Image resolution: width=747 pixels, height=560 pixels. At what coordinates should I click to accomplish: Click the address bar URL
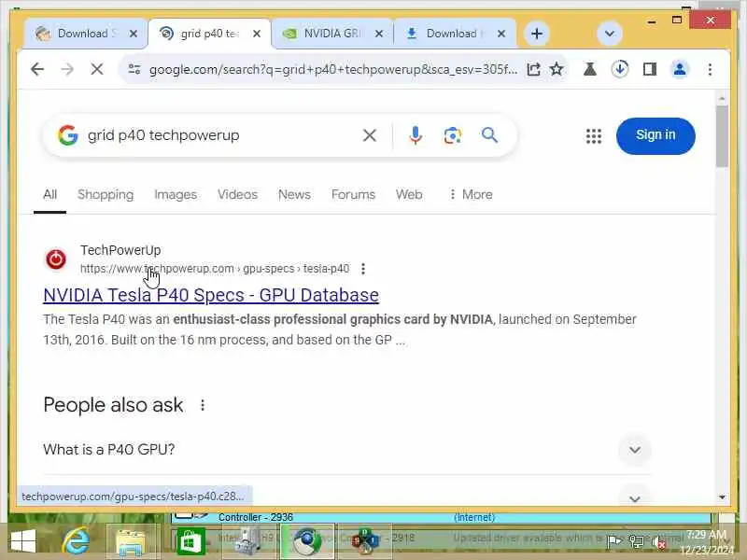(332, 69)
